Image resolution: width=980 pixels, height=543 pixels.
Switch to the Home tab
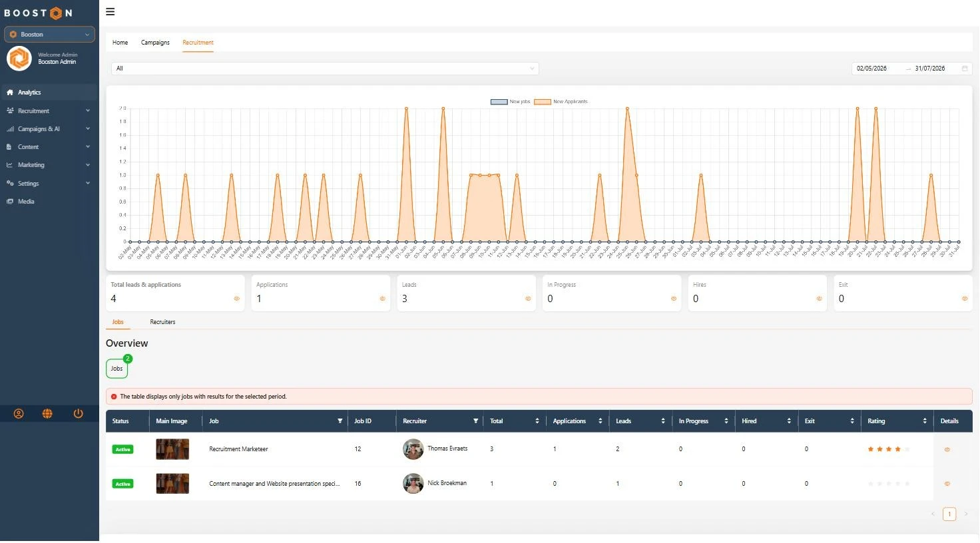(x=120, y=43)
